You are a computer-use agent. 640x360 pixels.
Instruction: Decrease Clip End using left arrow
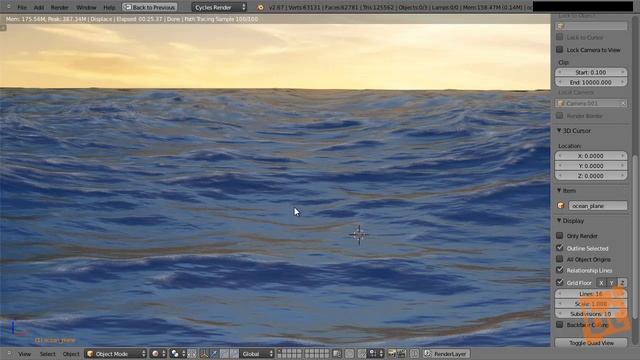pos(560,82)
